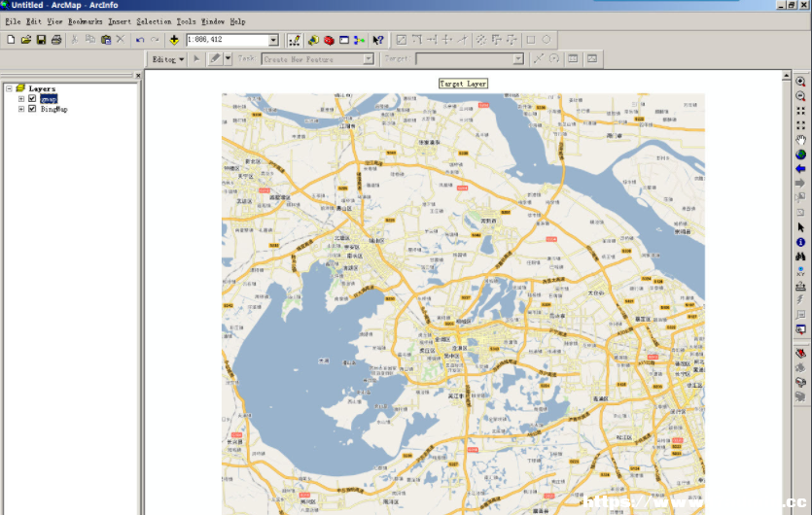Select the Layers data frame label
This screenshot has height=515, width=812.
point(42,88)
